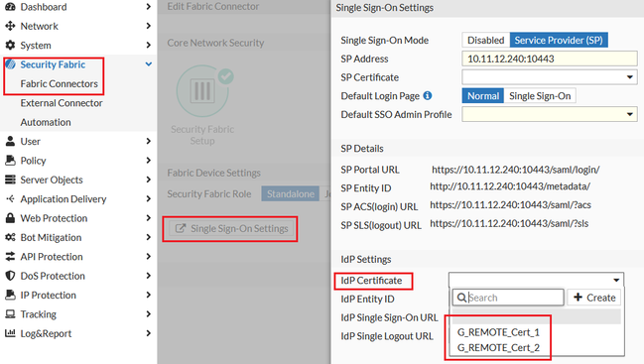Image resolution: width=644 pixels, height=364 pixels.
Task: Click the SP SLS(logout) URL value
Action: [509, 223]
